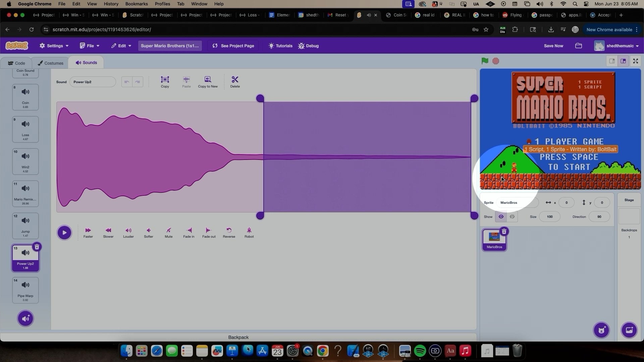
Task: Select the Pipe Warp sound
Action: coord(25,290)
